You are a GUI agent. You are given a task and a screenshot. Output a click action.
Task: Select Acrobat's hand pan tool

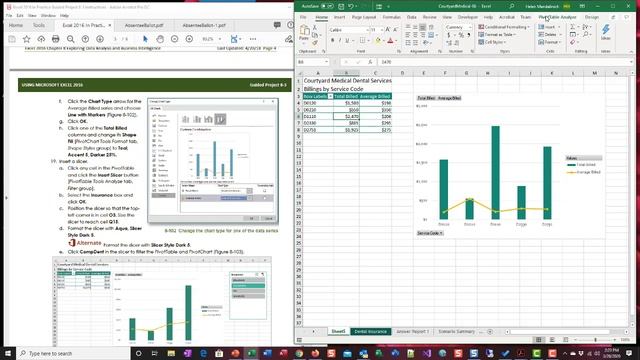(160, 39)
